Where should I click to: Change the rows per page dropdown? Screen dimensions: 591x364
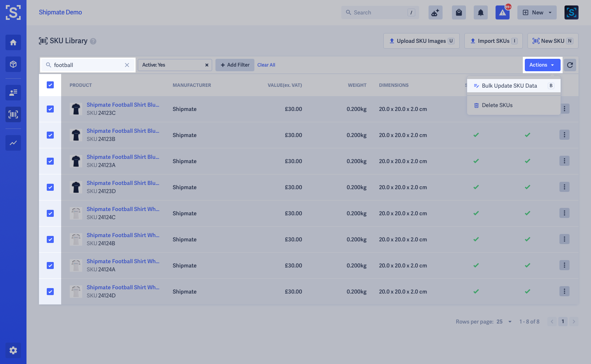click(504, 322)
